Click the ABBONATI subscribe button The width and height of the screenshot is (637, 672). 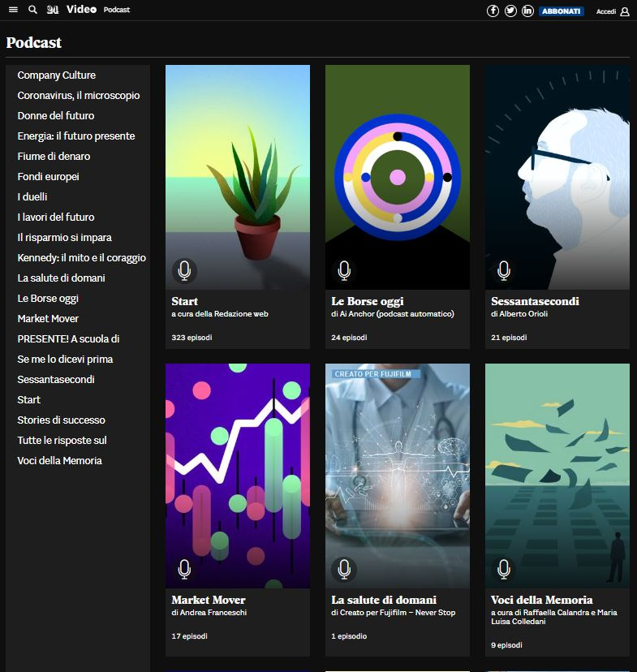coord(562,11)
